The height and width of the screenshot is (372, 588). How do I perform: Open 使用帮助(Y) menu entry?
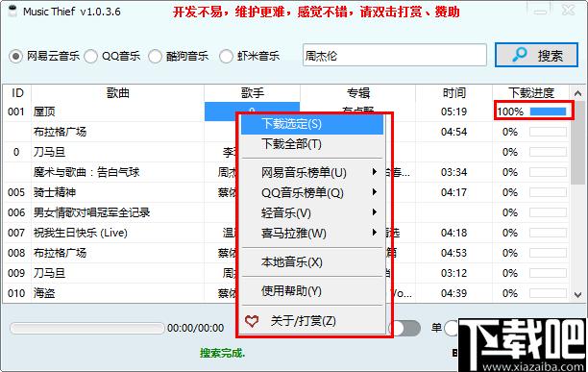pyautogui.click(x=312, y=291)
